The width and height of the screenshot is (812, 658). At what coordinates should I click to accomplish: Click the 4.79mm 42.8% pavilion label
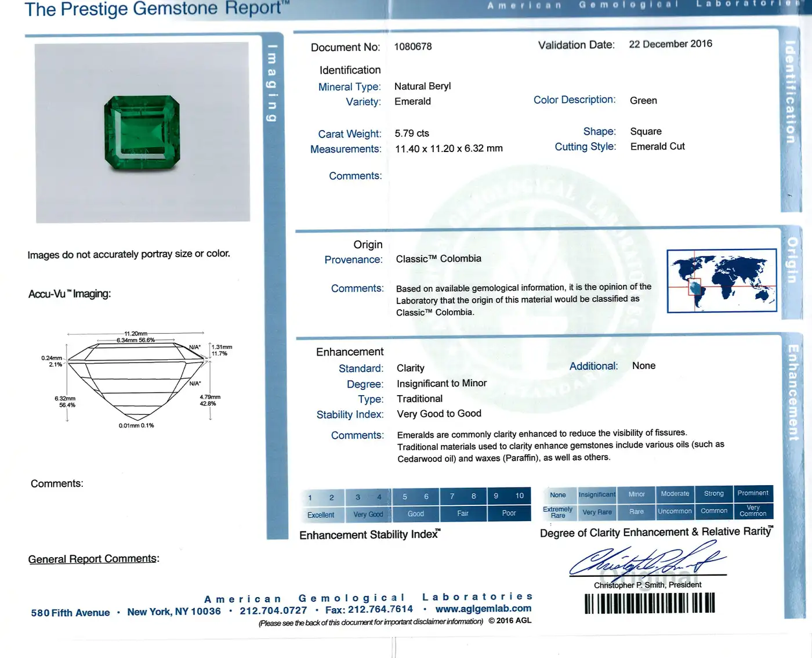[x=210, y=400]
